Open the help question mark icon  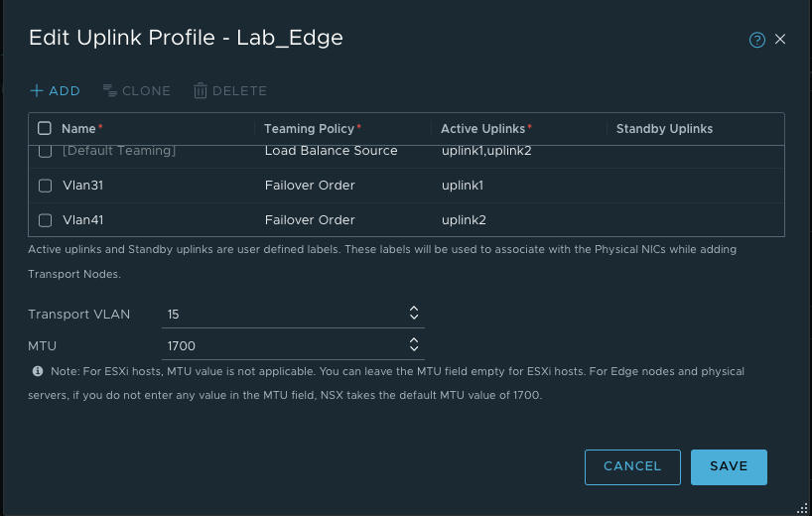757,40
